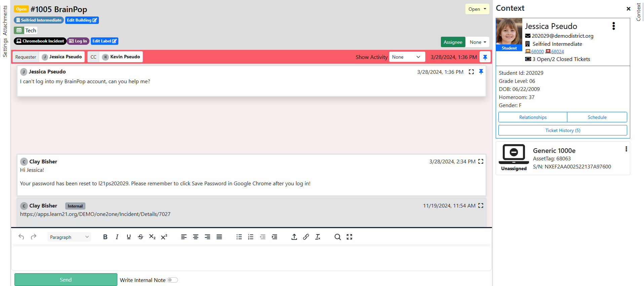
Task: Open the ticket status Open dropdown
Action: (x=477, y=9)
